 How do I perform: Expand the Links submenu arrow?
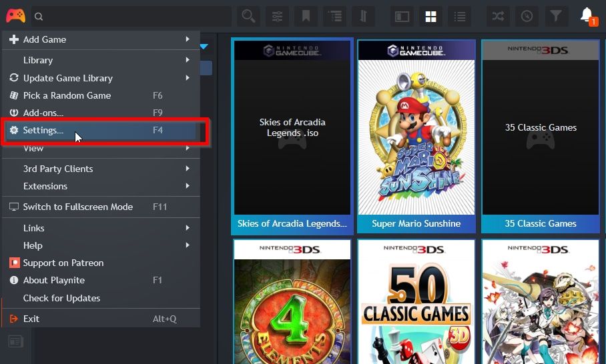pyautogui.click(x=188, y=228)
